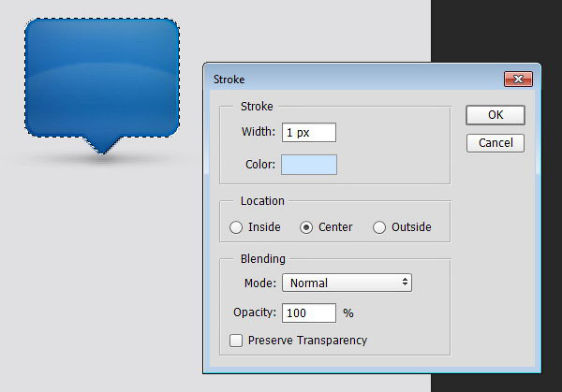Click the pointed tail of the speech bubble
The width and height of the screenshot is (562, 392).
pyautogui.click(x=102, y=146)
